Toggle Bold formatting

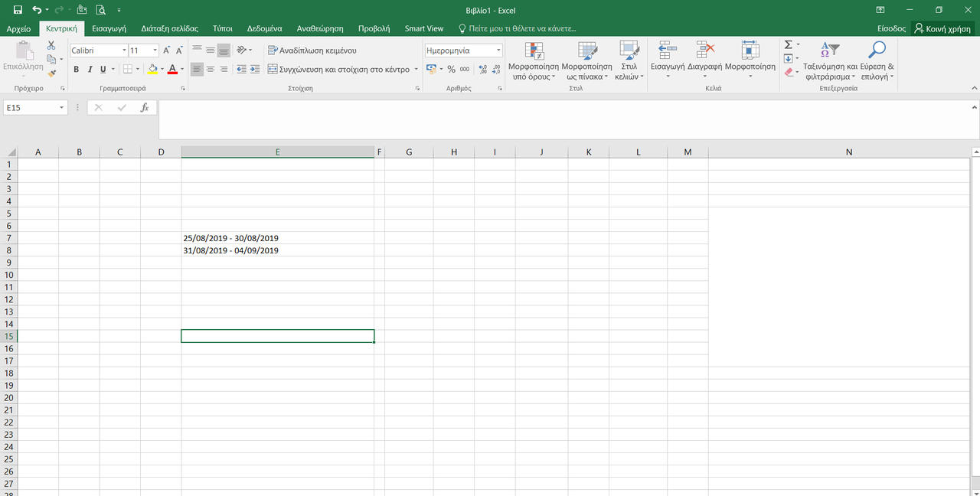[x=76, y=69]
